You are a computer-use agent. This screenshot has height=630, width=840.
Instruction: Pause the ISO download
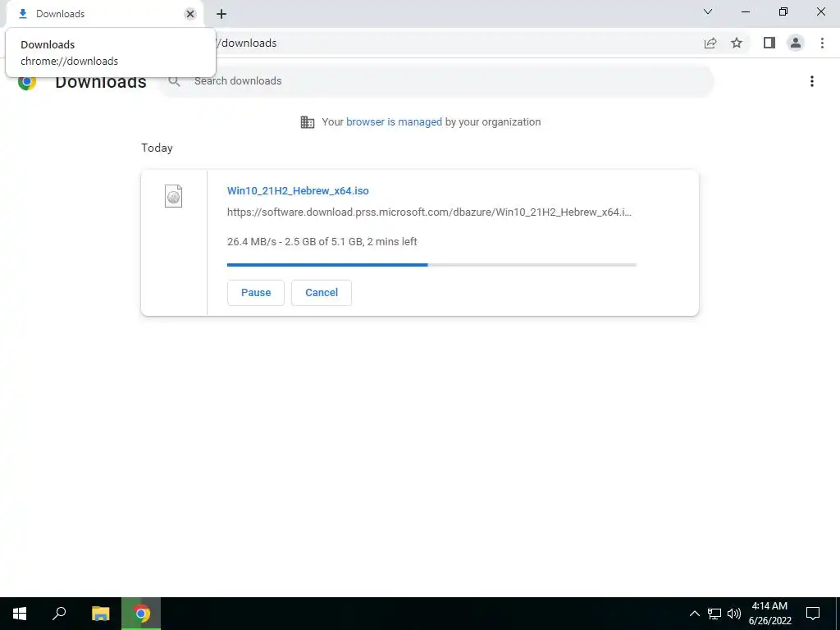256,293
